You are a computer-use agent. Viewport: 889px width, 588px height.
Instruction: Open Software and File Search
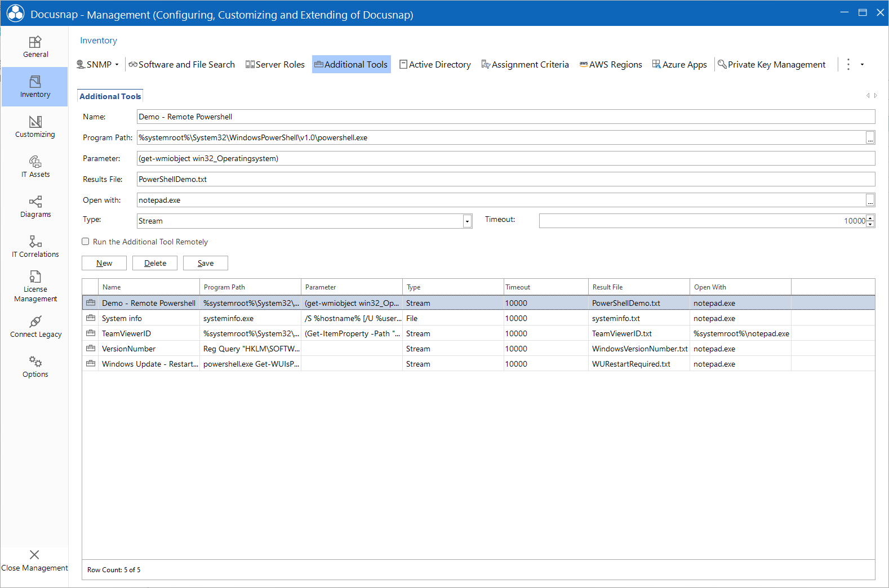(181, 64)
